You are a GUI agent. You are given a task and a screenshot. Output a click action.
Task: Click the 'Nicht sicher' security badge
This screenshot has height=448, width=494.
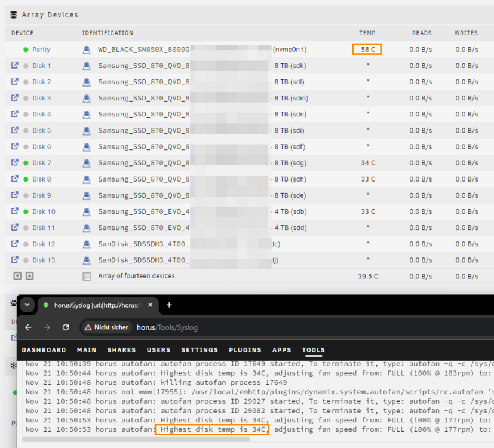pyautogui.click(x=107, y=327)
